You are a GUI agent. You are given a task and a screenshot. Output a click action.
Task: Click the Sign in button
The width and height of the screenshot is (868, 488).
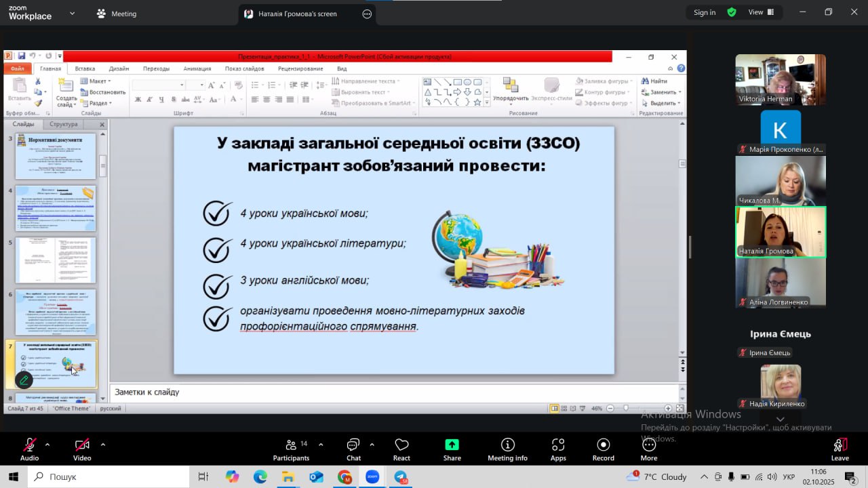[705, 12]
